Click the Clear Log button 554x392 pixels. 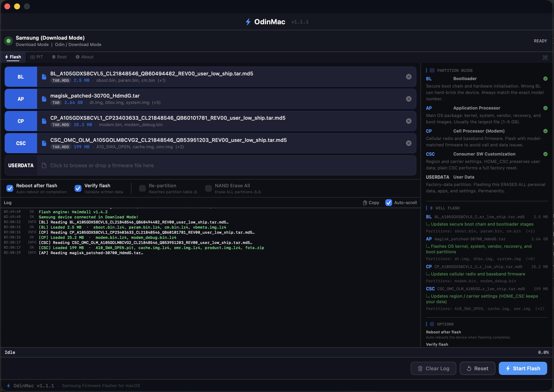434,368
